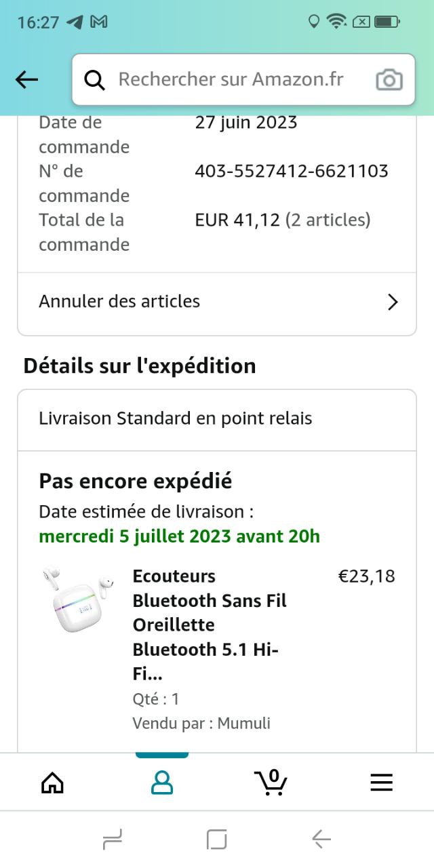Tap Annuler des articles link
Screen dimensions: 434x868
tap(119, 301)
